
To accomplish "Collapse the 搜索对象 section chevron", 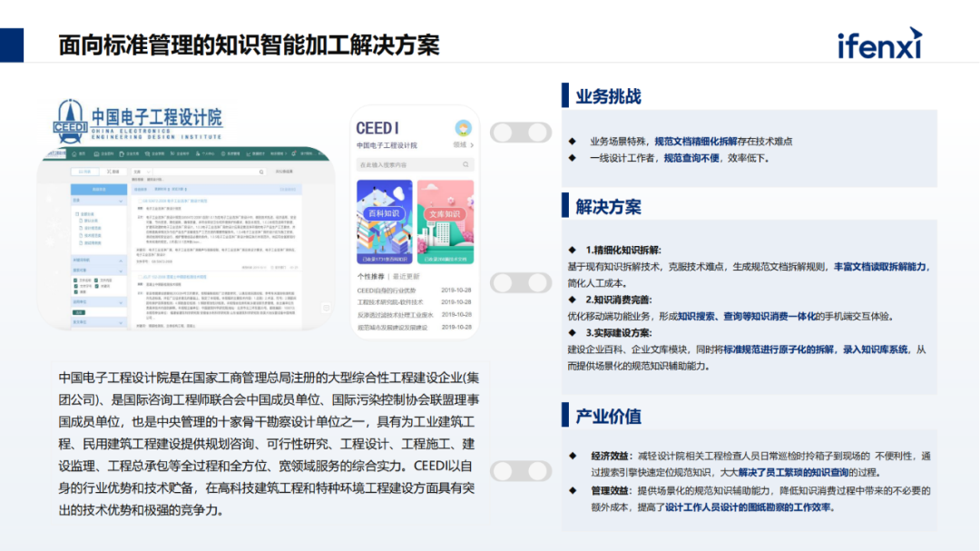I will [x=121, y=271].
